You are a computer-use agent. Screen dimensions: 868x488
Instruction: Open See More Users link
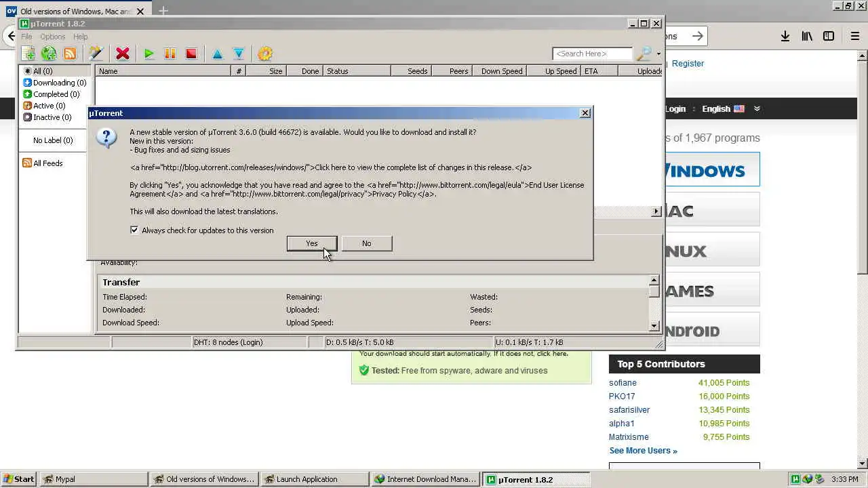pyautogui.click(x=643, y=451)
